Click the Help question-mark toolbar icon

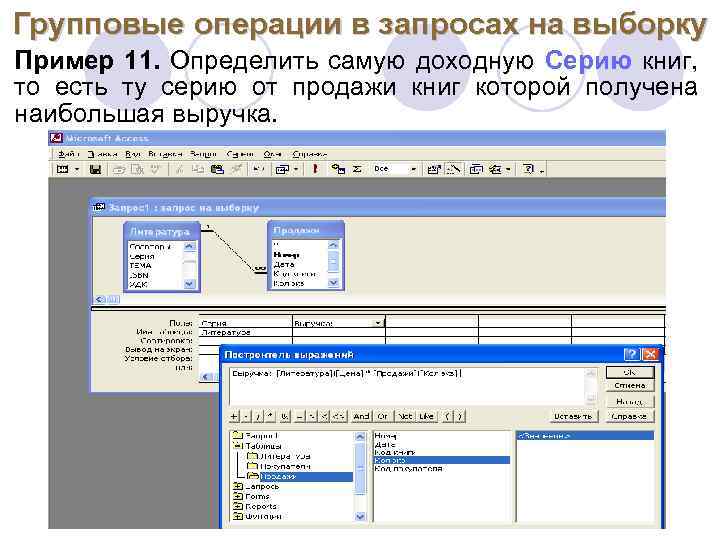[528, 169]
